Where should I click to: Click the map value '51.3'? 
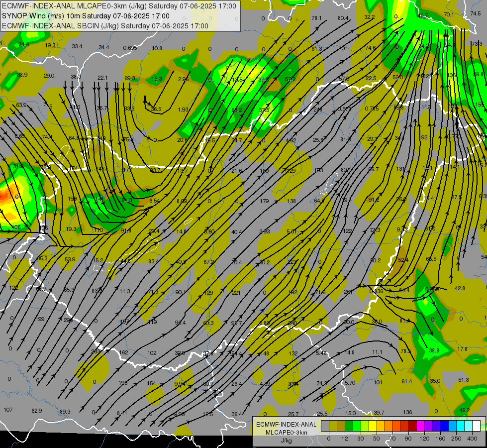(464, 380)
